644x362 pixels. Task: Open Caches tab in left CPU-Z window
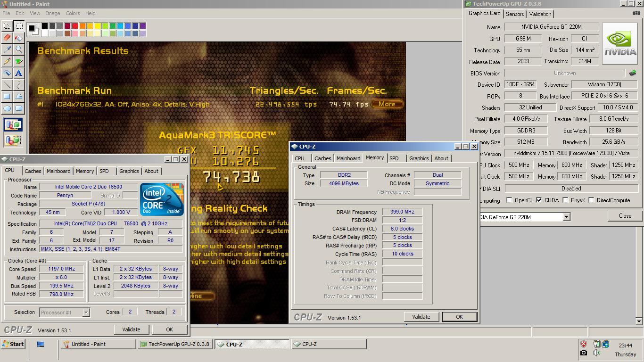(33, 171)
